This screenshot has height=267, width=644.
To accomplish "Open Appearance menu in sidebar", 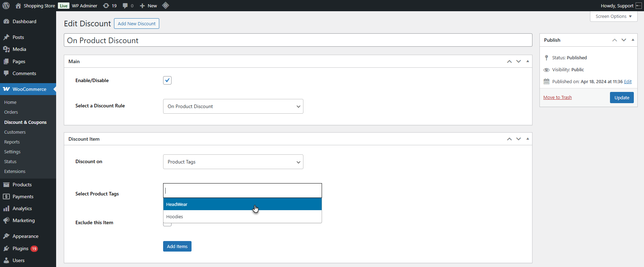I will point(25,236).
